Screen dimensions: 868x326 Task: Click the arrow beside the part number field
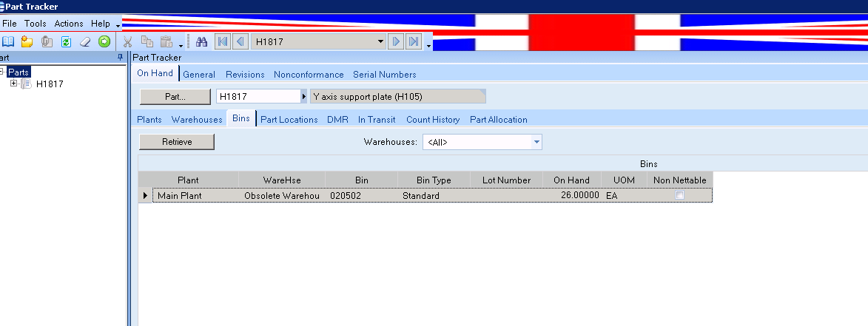[303, 97]
